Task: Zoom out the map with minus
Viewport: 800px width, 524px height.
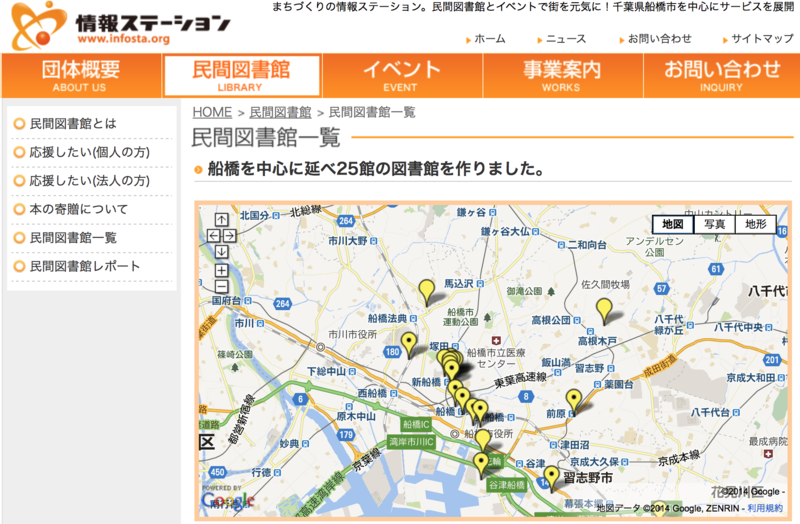Action: (221, 286)
